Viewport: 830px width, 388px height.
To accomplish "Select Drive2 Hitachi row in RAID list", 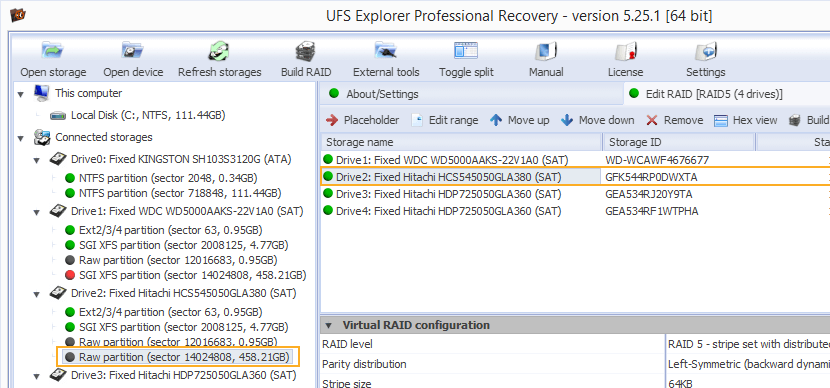I will (x=575, y=177).
